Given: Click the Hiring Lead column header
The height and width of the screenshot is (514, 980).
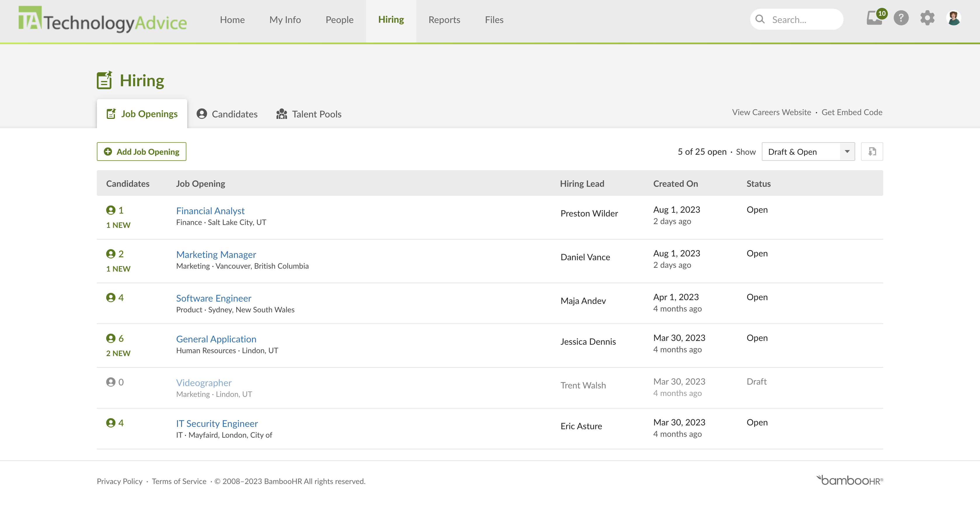Looking at the screenshot, I should [x=582, y=184].
